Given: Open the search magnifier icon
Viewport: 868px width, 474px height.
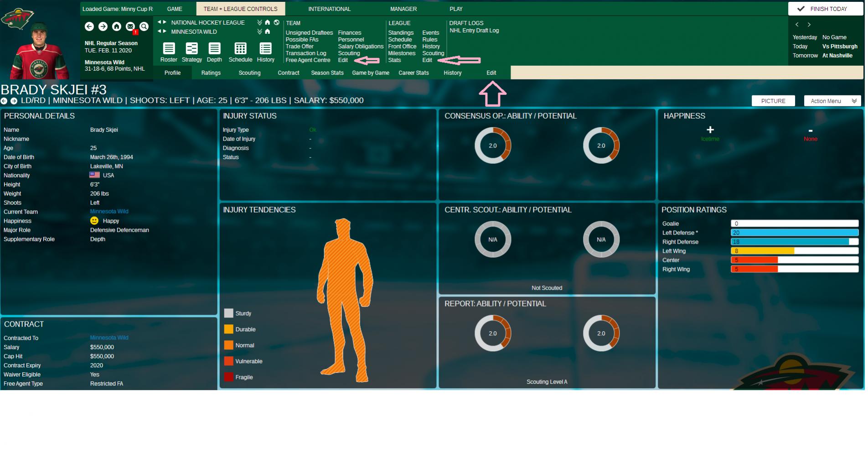Looking at the screenshot, I should [x=144, y=27].
